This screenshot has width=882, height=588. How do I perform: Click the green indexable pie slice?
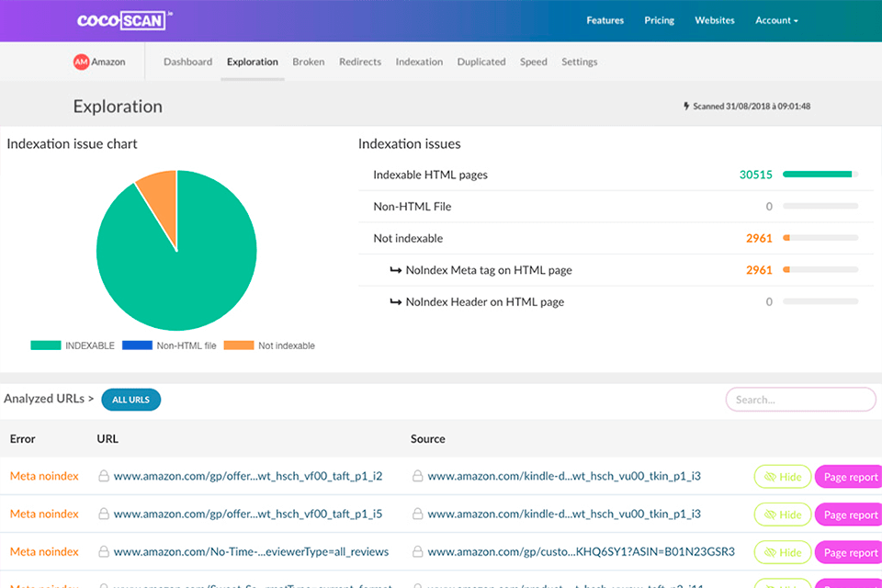(186, 270)
